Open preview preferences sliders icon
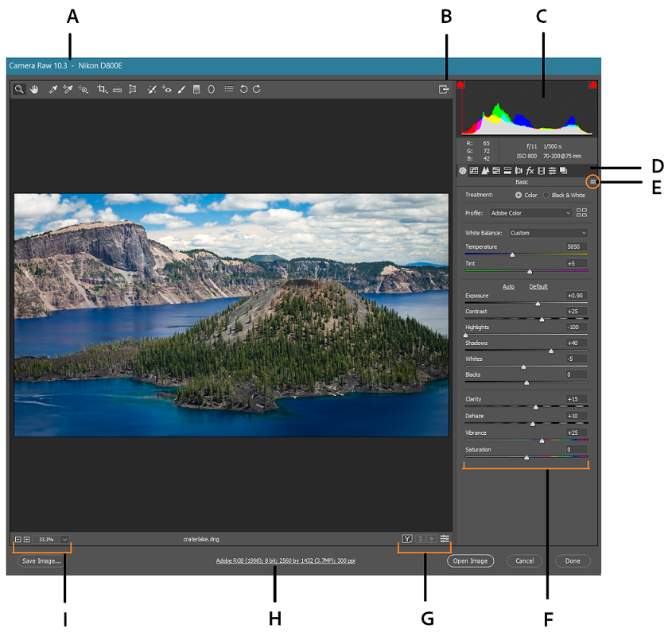 [x=445, y=539]
